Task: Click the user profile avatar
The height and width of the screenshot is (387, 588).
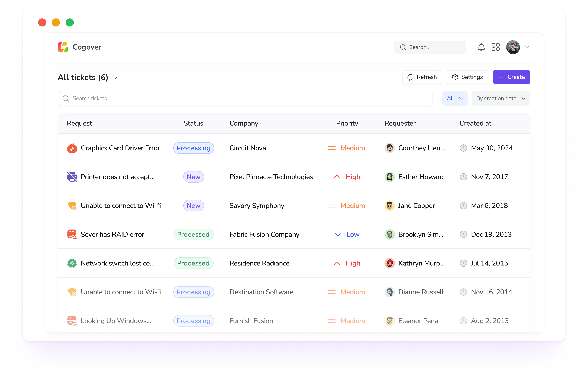Action: pos(513,47)
